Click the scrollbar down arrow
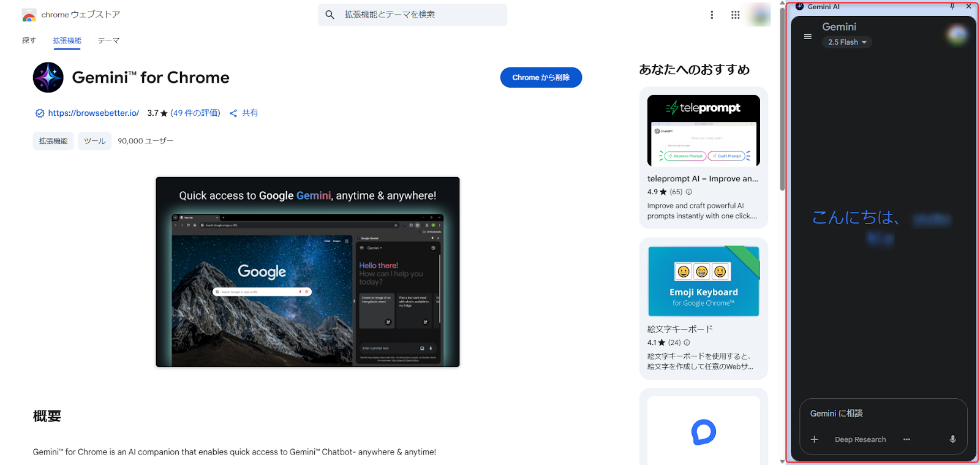980x465 pixels. [782, 461]
